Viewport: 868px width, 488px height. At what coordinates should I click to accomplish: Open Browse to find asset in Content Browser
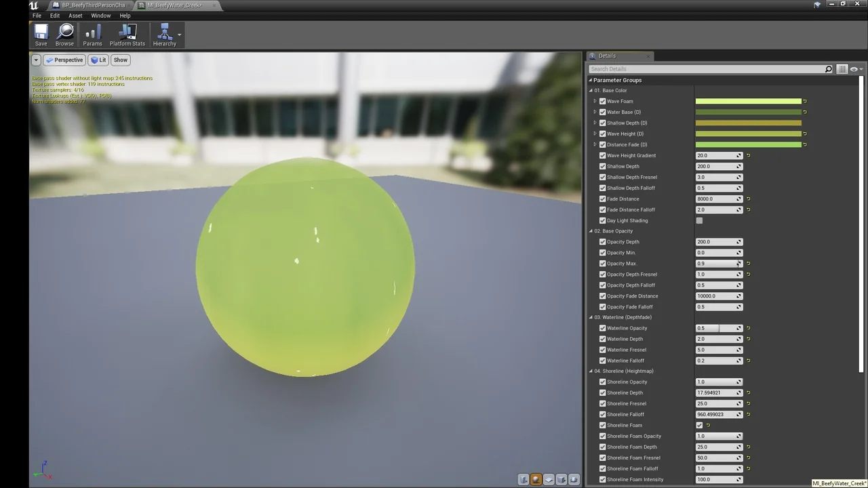point(65,35)
